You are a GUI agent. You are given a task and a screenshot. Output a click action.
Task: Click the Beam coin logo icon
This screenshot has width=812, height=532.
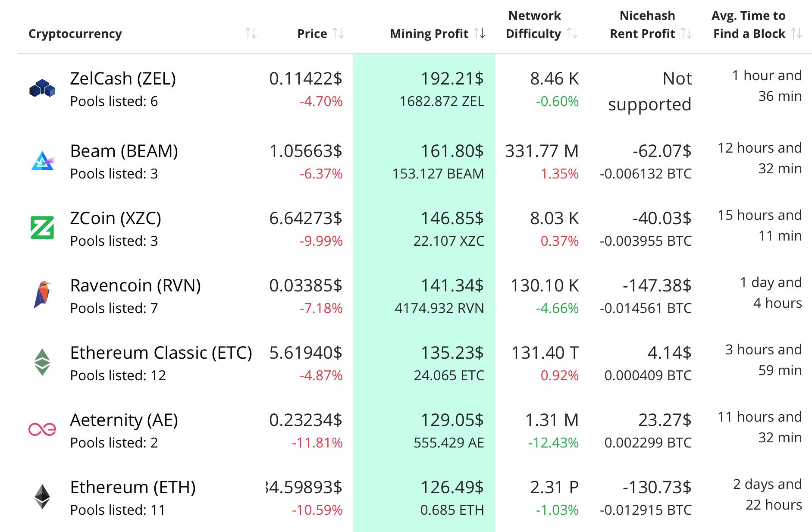tap(42, 161)
